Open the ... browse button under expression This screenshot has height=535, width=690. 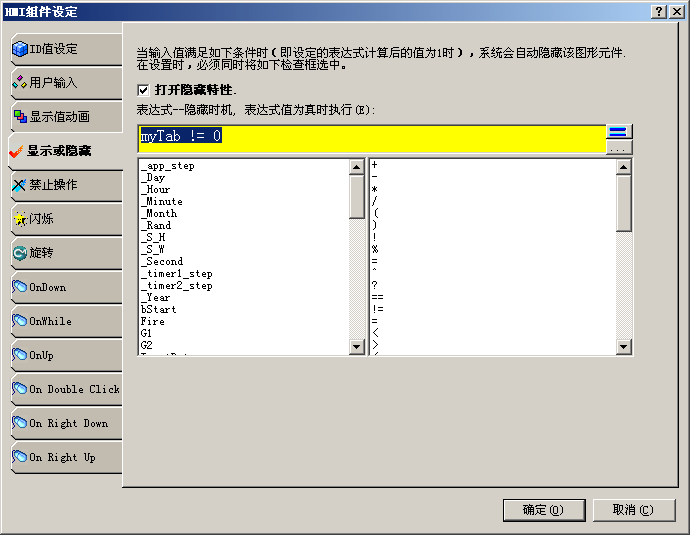(619, 147)
